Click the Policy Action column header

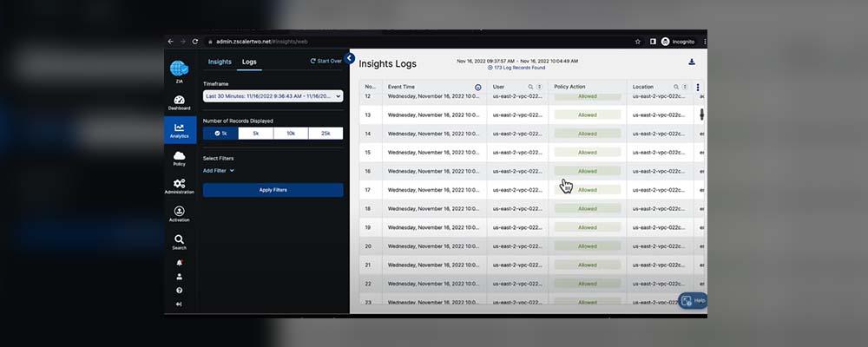pyautogui.click(x=569, y=87)
